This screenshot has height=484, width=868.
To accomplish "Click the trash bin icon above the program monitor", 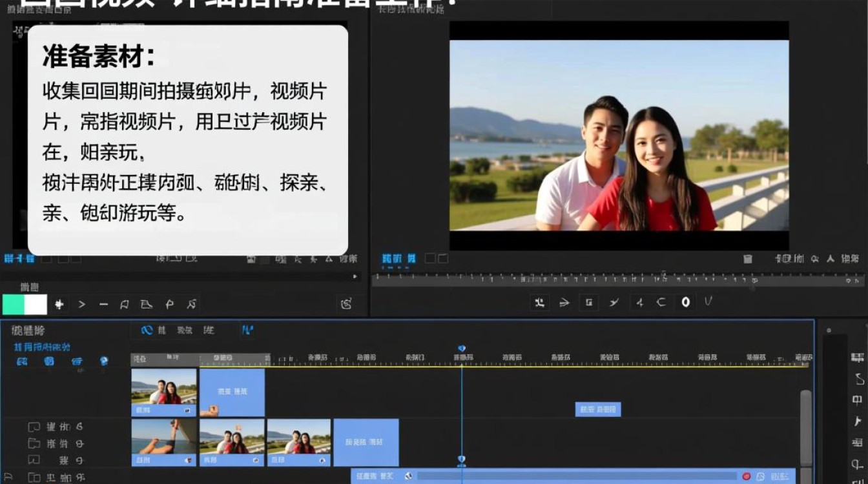I will point(749,260).
